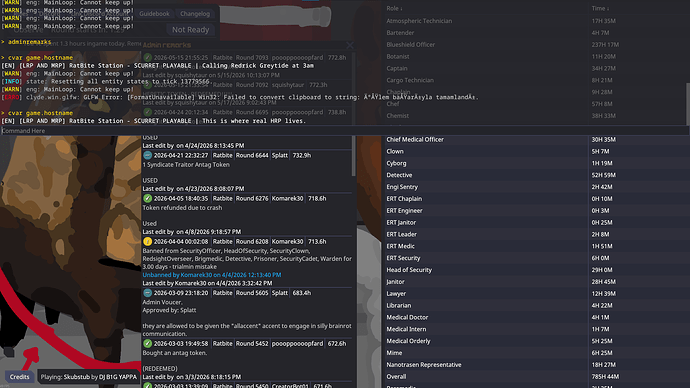Click the '> adminremarks' console line
690x388 pixels.
pos(26,42)
